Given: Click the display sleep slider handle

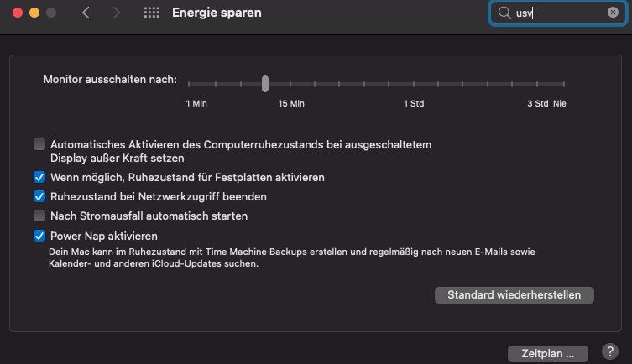Looking at the screenshot, I should pyautogui.click(x=265, y=83).
